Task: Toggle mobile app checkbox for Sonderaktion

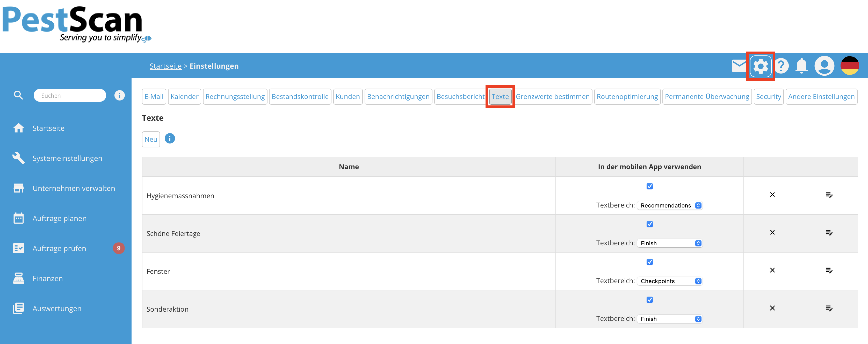Action: point(649,299)
